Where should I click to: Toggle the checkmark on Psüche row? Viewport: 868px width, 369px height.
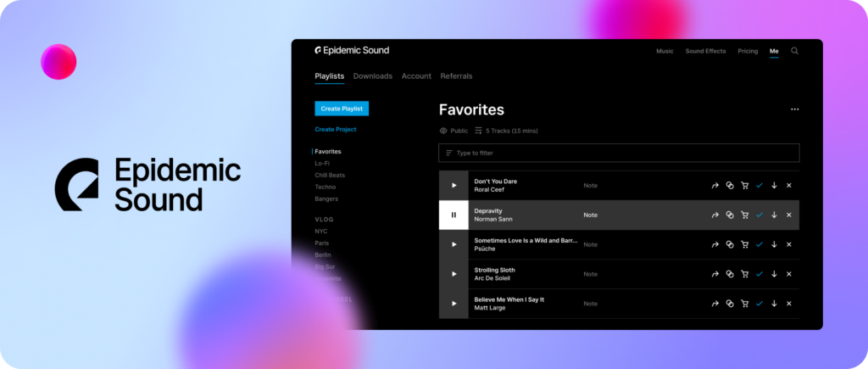(x=759, y=244)
